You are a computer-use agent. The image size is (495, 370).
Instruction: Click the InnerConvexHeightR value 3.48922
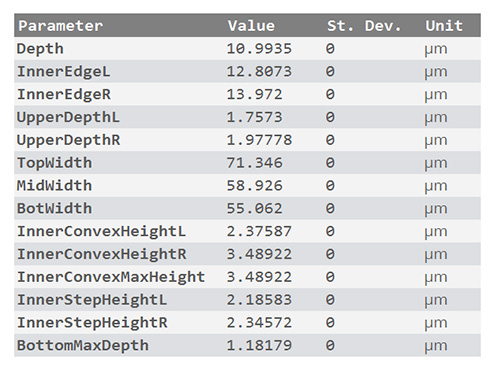[259, 254]
